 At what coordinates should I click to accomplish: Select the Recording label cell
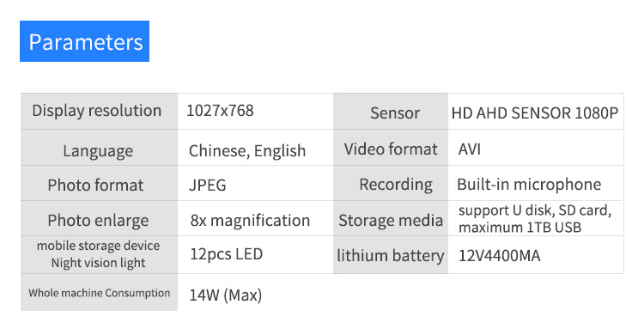(x=391, y=183)
